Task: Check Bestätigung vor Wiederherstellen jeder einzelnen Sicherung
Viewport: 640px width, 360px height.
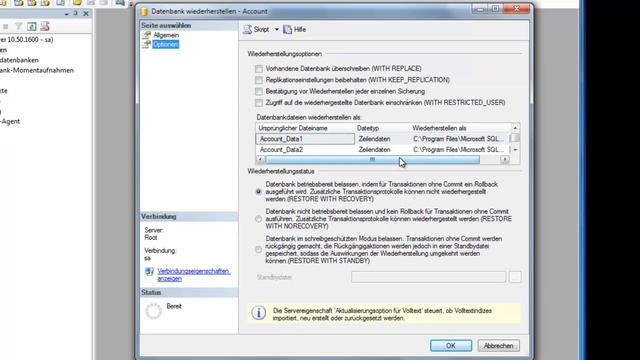Action: click(259, 91)
